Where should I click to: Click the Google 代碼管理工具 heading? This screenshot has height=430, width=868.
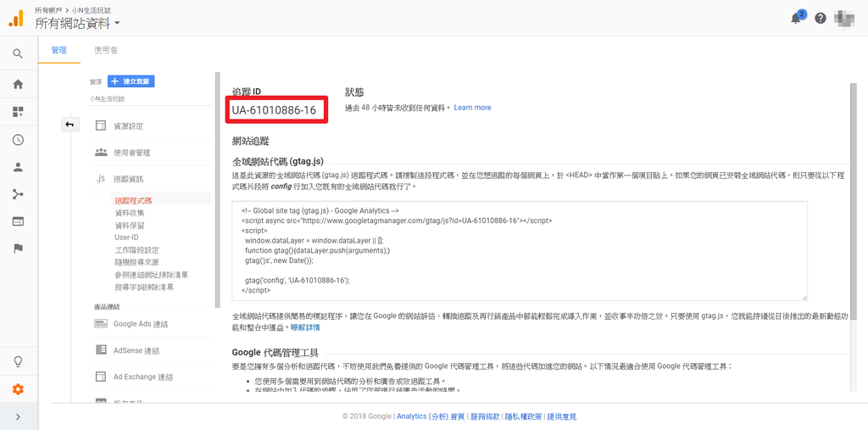[x=275, y=352]
